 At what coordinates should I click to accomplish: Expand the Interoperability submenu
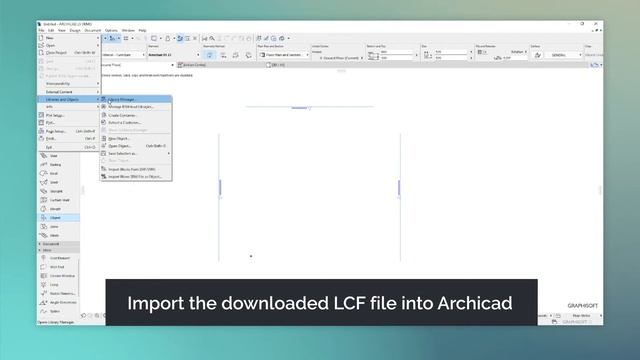[69, 84]
